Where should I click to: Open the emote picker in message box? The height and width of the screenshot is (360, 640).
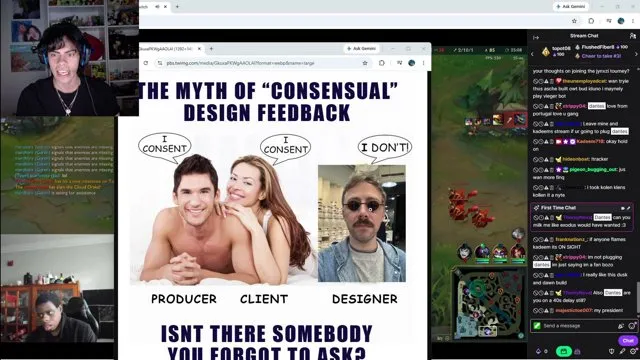point(632,326)
